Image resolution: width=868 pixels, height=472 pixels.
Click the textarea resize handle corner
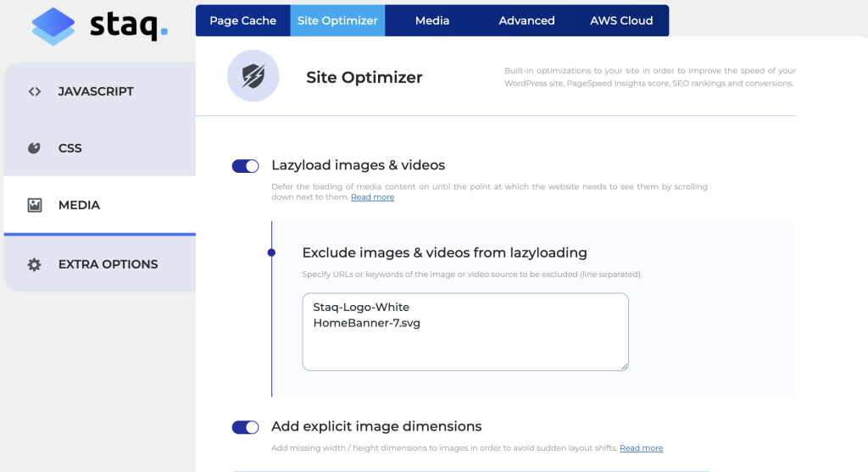(624, 366)
